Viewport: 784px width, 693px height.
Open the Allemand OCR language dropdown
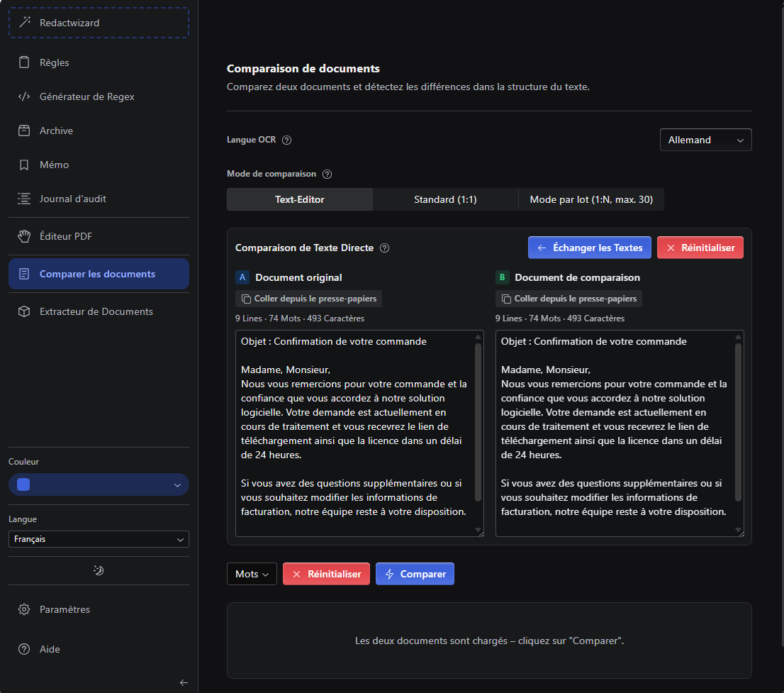[x=705, y=140]
